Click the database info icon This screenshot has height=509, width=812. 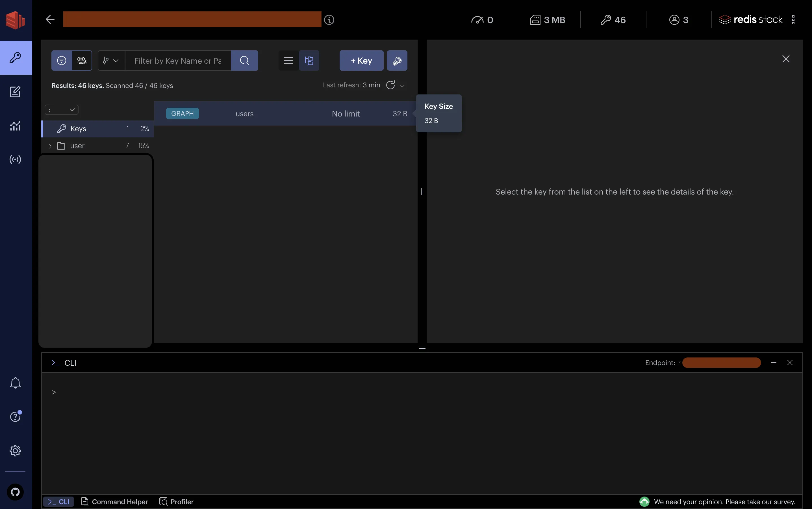329,20
